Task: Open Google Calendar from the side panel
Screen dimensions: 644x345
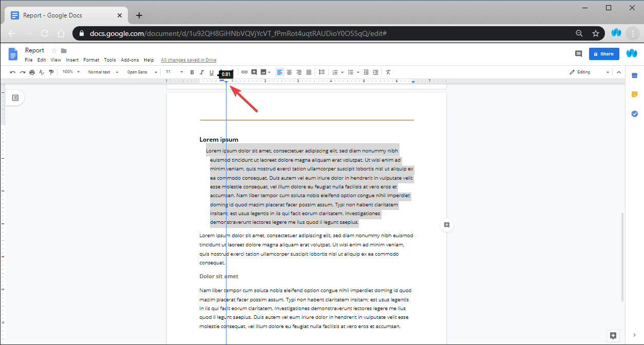Action: pos(635,75)
